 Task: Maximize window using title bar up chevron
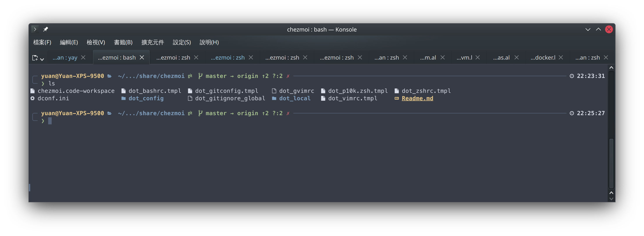(598, 29)
